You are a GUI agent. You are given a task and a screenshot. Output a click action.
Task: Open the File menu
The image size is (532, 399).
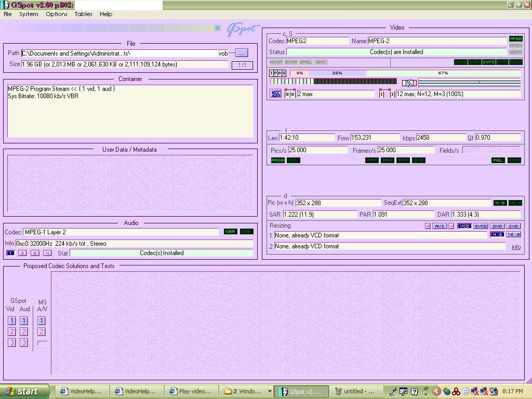click(x=7, y=14)
